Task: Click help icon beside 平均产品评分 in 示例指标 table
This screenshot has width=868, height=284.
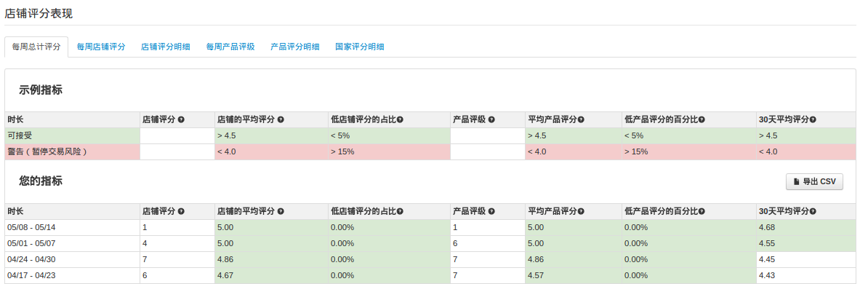Action: (582, 120)
